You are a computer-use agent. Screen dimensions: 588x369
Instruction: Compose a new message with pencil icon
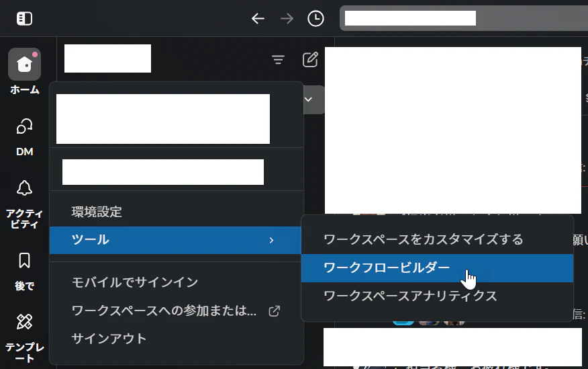pyautogui.click(x=310, y=60)
